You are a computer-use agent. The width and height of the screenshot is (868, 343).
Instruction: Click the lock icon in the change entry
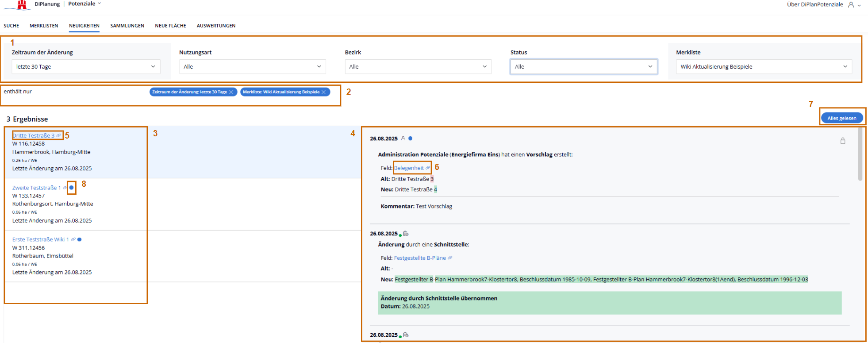[x=842, y=141]
